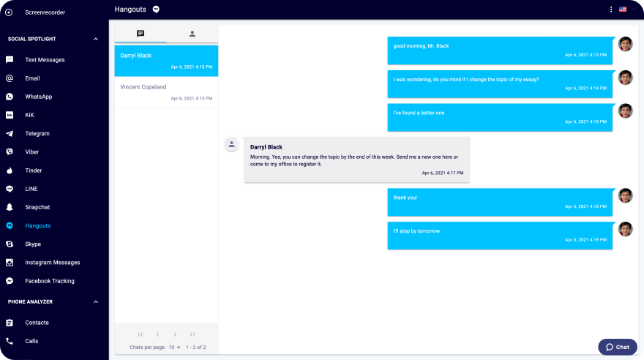This screenshot has height=360, width=644.
Task: Open the language dropdown arrow by flag
Action: pyautogui.click(x=633, y=10)
